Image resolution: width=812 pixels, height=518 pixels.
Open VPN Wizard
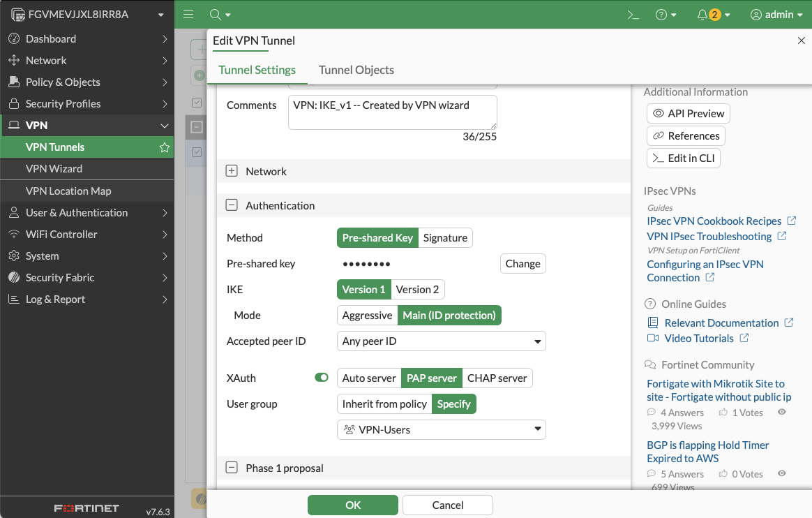87,169
